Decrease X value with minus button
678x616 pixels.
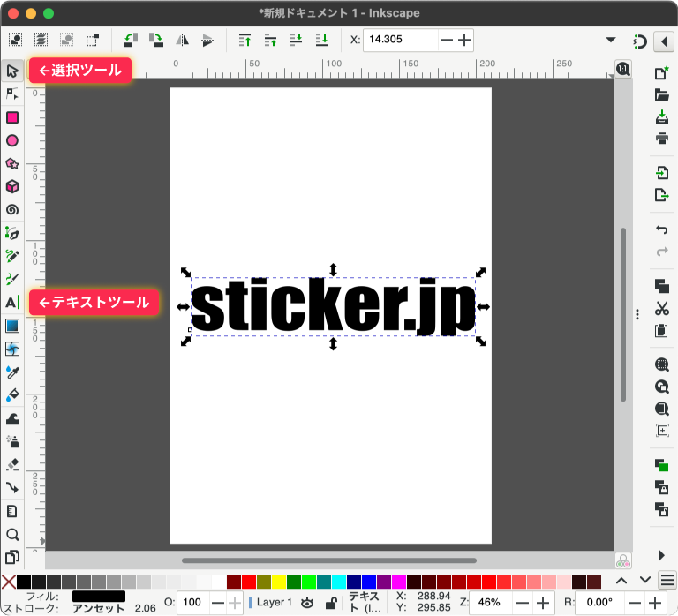pyautogui.click(x=446, y=41)
